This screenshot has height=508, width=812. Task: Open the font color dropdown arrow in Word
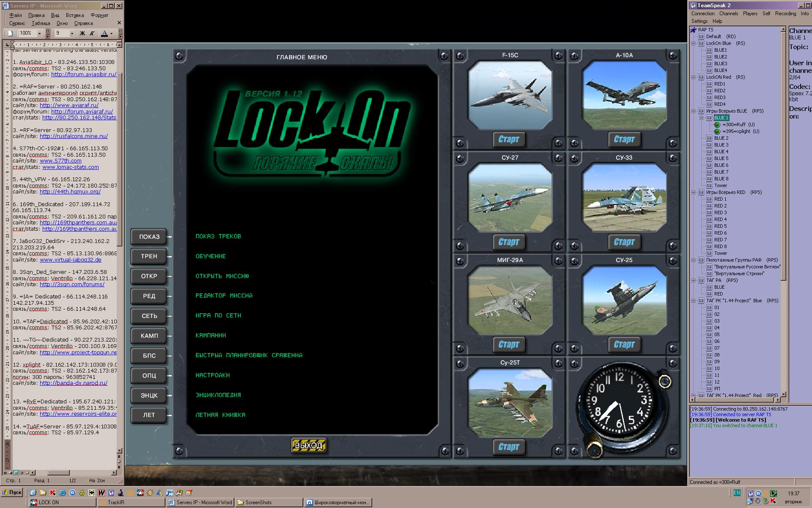pyautogui.click(x=112, y=33)
